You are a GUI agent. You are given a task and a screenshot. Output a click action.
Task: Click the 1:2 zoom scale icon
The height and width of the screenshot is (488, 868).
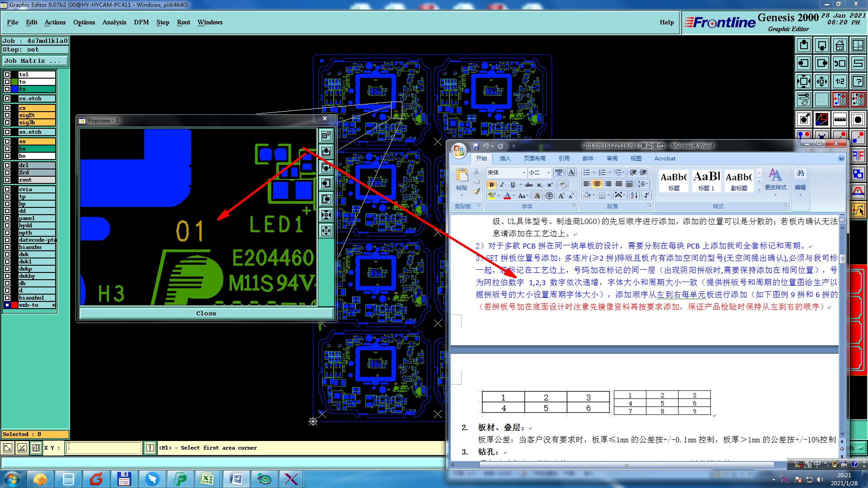[840, 81]
